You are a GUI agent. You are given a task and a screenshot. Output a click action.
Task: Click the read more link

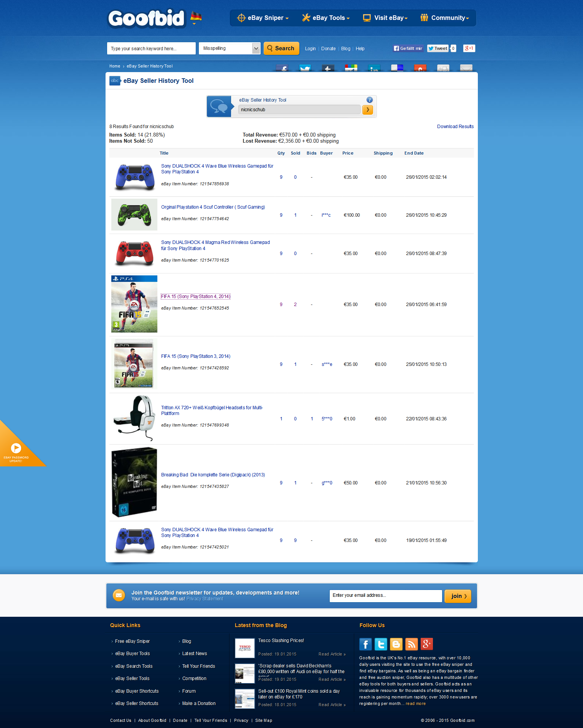416,703
